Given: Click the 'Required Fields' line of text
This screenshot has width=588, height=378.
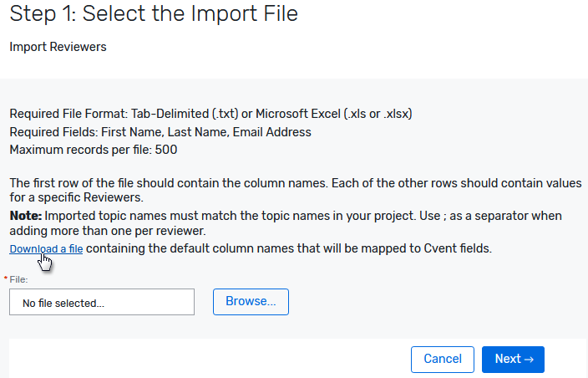Looking at the screenshot, I should pyautogui.click(x=160, y=132).
